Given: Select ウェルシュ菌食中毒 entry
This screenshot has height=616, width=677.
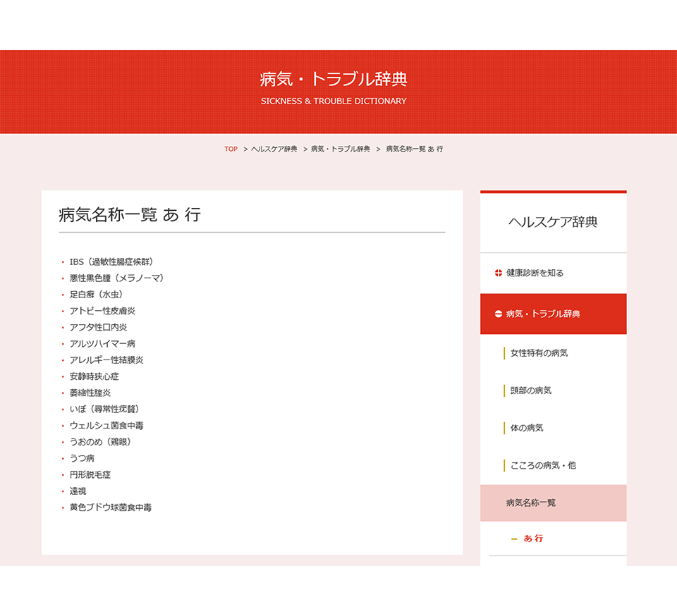Looking at the screenshot, I should tap(106, 426).
